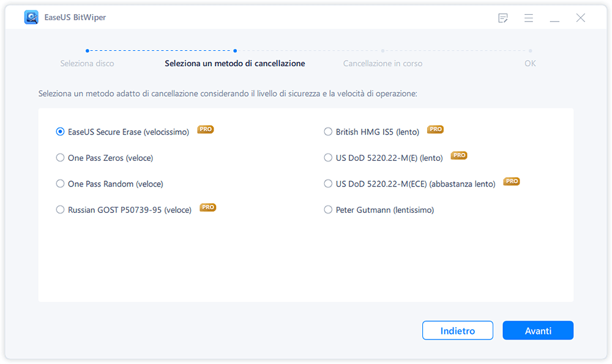The height and width of the screenshot is (364, 612).
Task: Pick US DoD 5220.22-M(E) (lento) radio
Action: (328, 158)
